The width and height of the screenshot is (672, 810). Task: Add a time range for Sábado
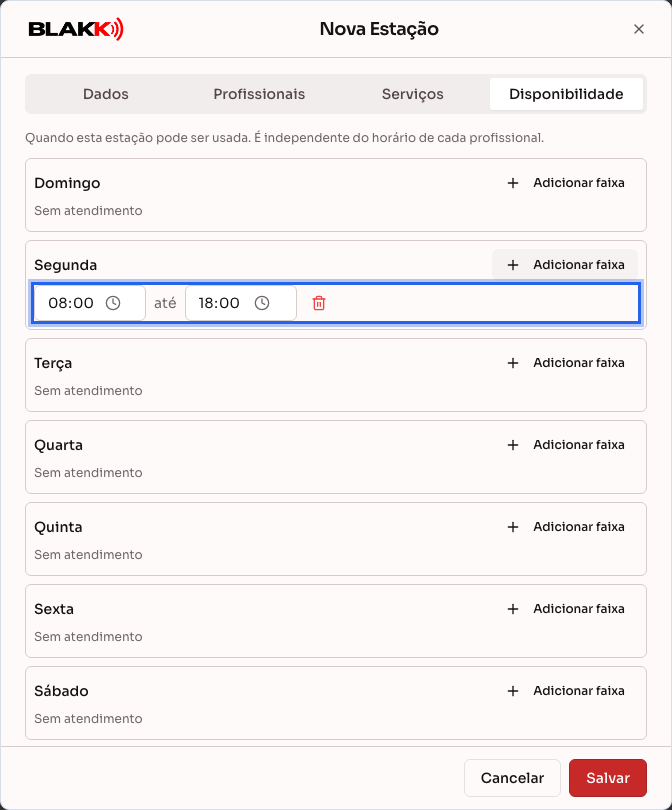565,691
